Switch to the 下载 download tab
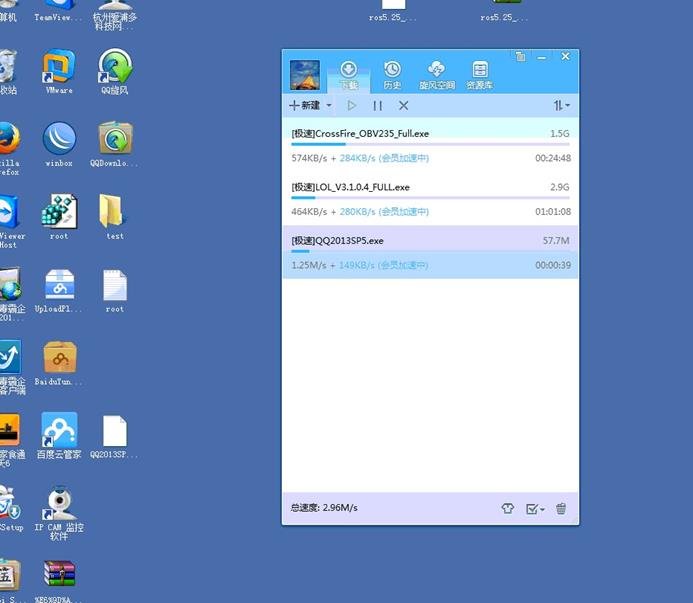 (349, 75)
